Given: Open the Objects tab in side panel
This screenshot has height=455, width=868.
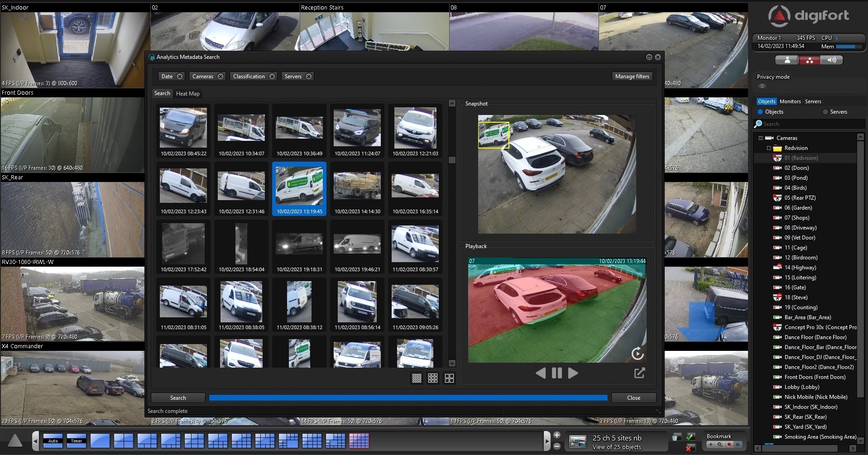Looking at the screenshot, I should tap(767, 101).
